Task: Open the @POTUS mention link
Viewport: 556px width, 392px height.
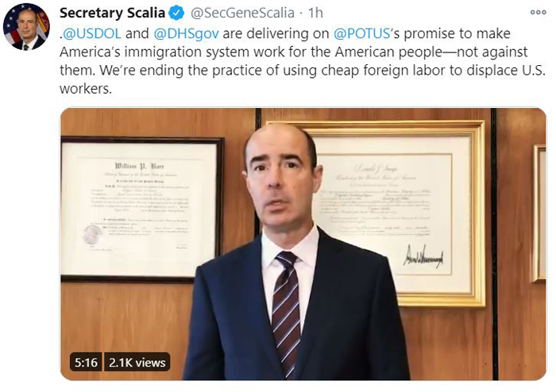Action: coord(361,33)
